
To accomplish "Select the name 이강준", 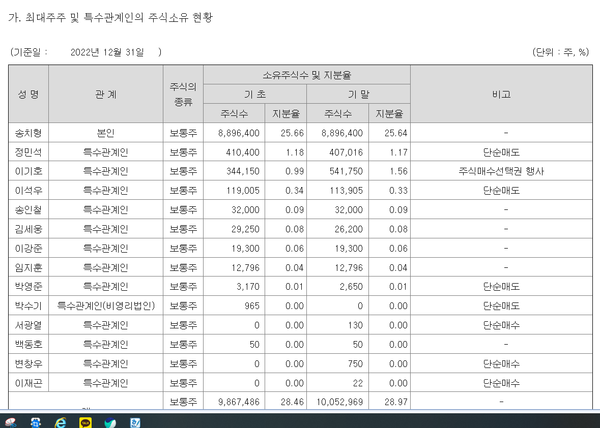I will [28, 248].
